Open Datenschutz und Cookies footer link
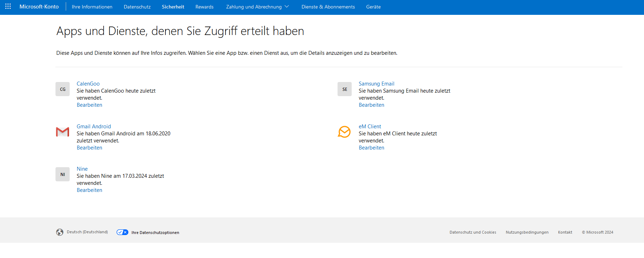Image resolution: width=644 pixels, height=258 pixels. pos(473,232)
